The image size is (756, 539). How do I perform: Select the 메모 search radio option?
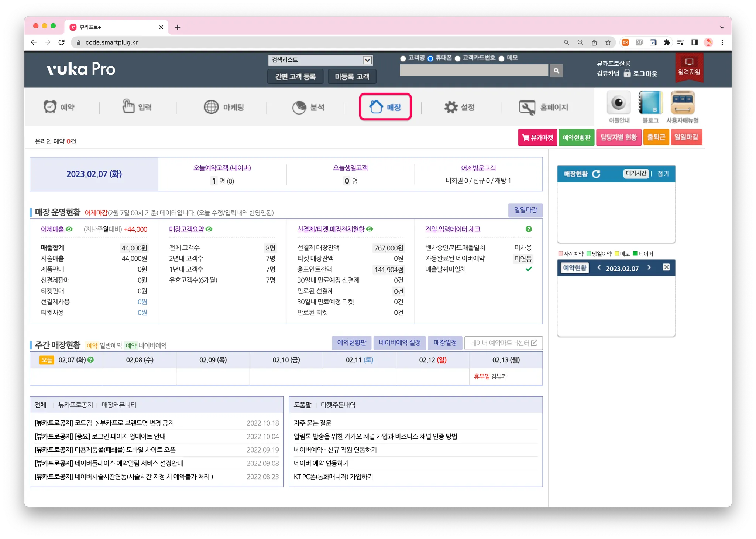[501, 58]
